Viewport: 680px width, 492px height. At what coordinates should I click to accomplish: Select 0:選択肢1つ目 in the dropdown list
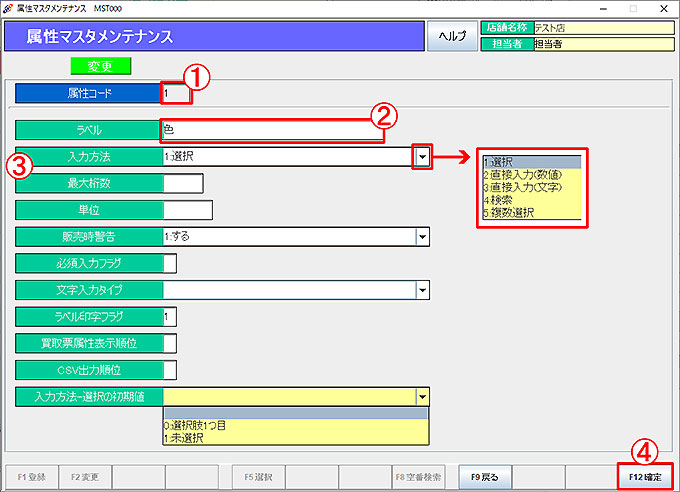[296, 425]
